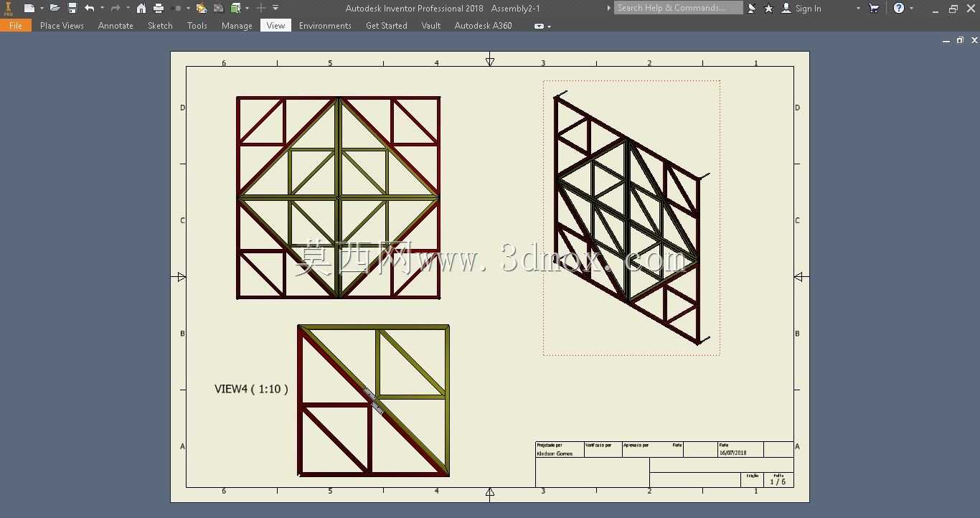
Task: Click the Inventor application logo icon
Action: (9, 9)
